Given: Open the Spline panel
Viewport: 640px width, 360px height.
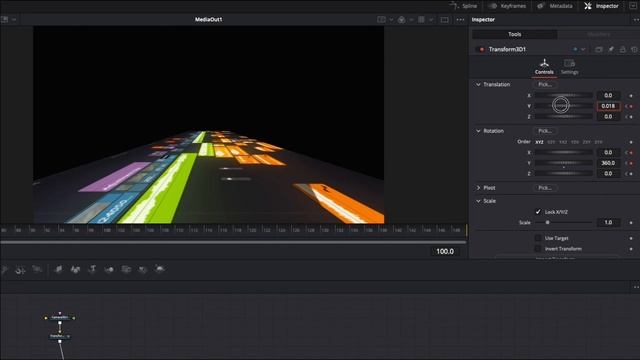Looking at the screenshot, I should click(464, 6).
